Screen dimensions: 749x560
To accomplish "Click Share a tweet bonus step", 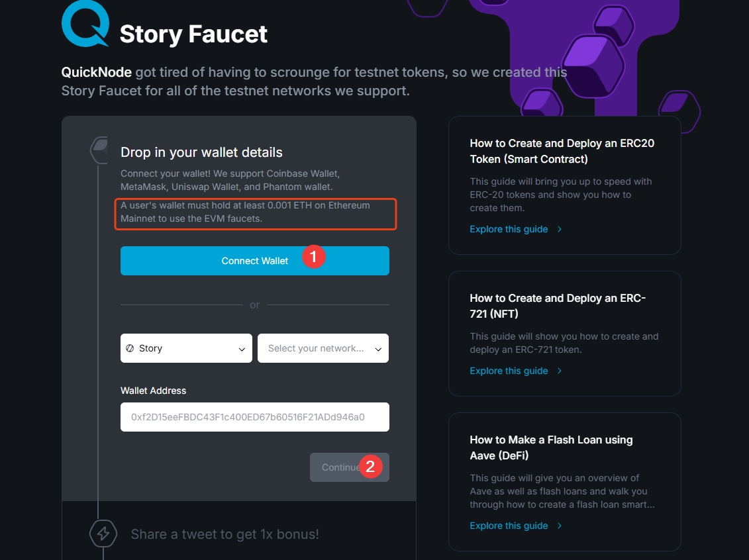I will click(x=225, y=534).
